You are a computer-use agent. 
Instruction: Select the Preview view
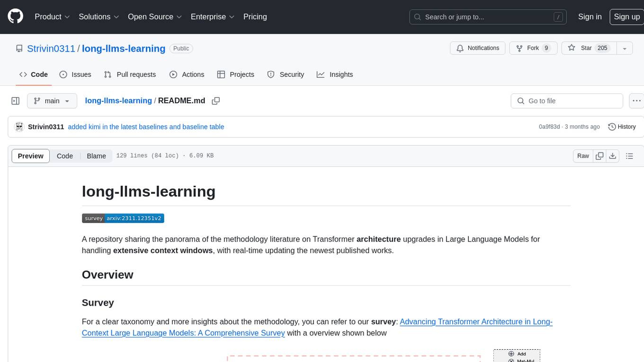coord(31,156)
